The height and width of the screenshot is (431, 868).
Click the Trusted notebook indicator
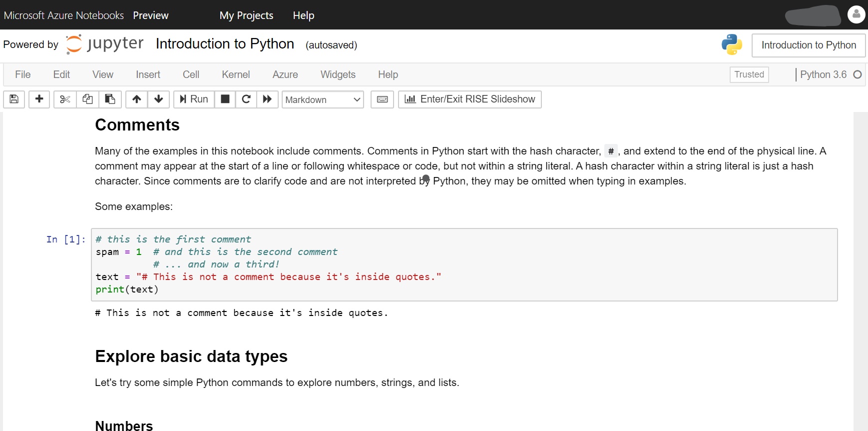coord(749,74)
